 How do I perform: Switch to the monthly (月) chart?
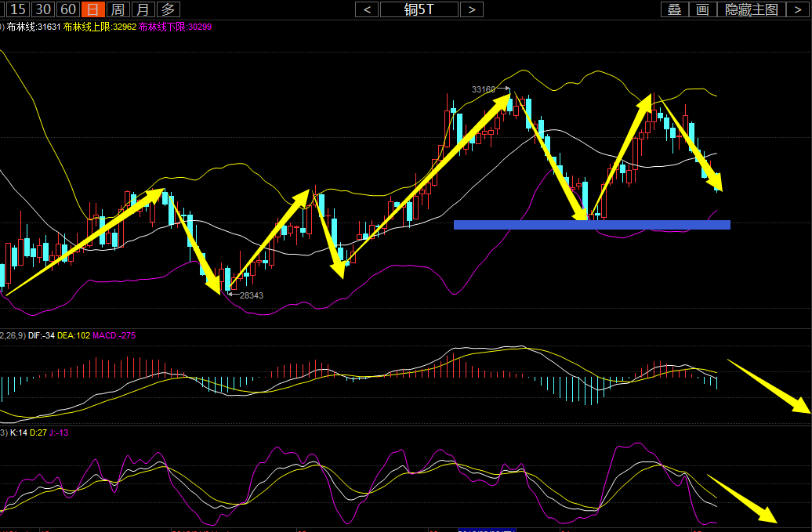[142, 9]
